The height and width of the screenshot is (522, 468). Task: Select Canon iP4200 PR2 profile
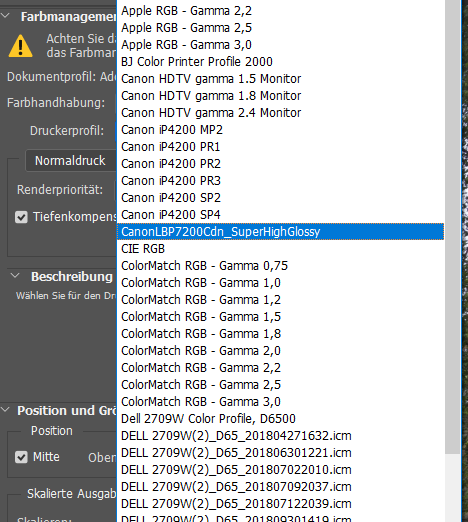tap(281, 164)
